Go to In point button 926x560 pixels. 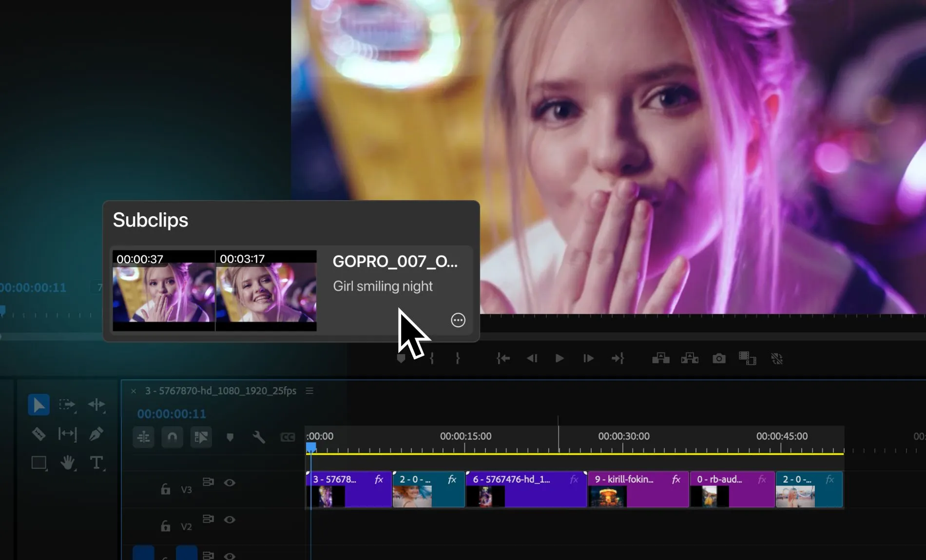pyautogui.click(x=503, y=358)
